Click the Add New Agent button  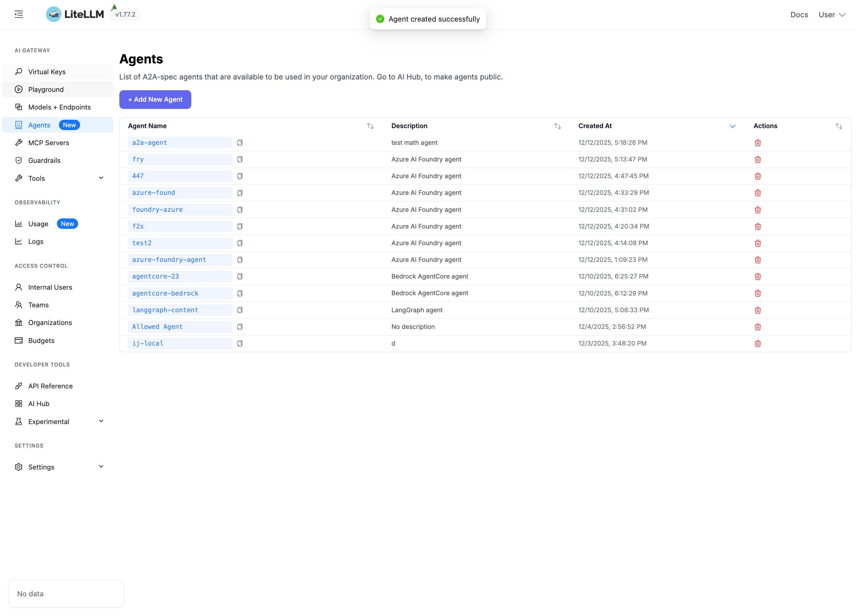(155, 99)
